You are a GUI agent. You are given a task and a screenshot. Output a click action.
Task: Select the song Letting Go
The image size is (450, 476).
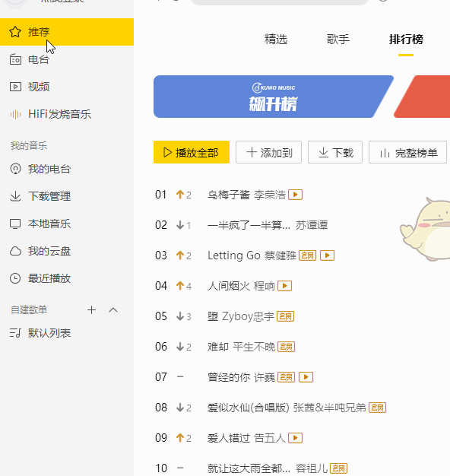tap(234, 255)
